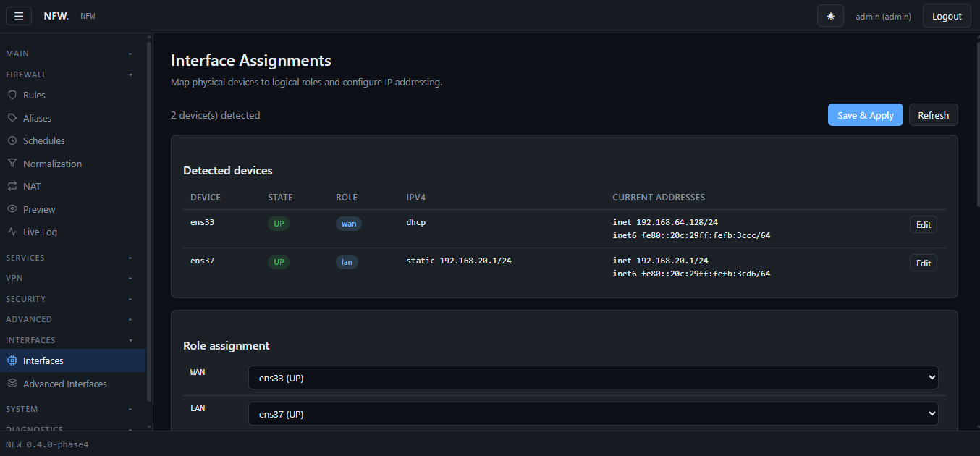Click the lan role badge
Image resolution: width=980 pixels, height=456 pixels.
pyautogui.click(x=347, y=262)
